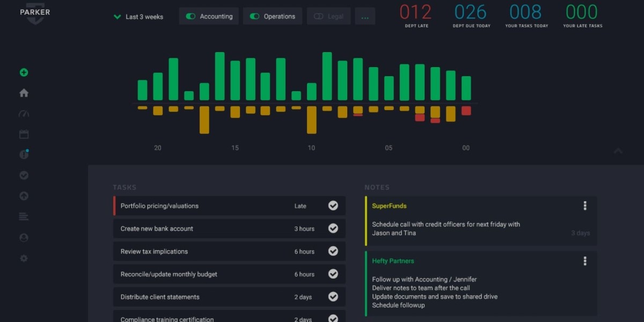The height and width of the screenshot is (322, 644).
Task: Open the calendar icon in sidebar
Action: pyautogui.click(x=24, y=134)
